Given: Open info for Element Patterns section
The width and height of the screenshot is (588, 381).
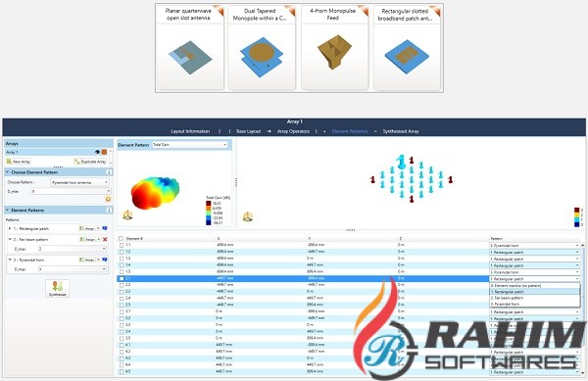Looking at the screenshot, I should tap(109, 211).
